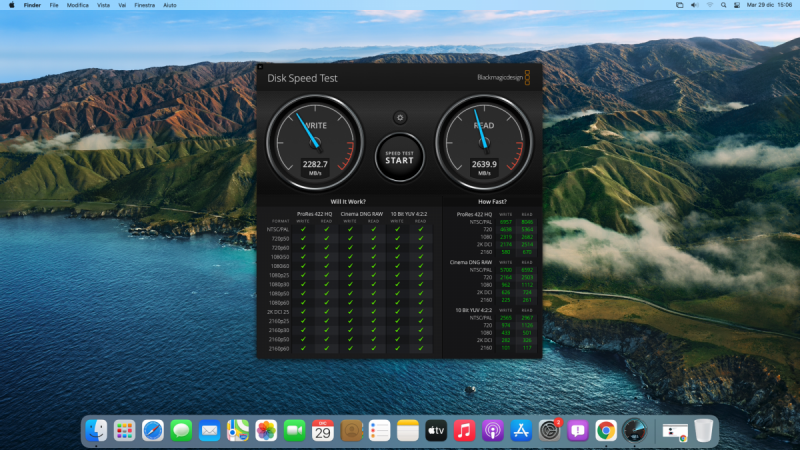Open Calendar showing date 29
The image size is (800, 450).
322,431
